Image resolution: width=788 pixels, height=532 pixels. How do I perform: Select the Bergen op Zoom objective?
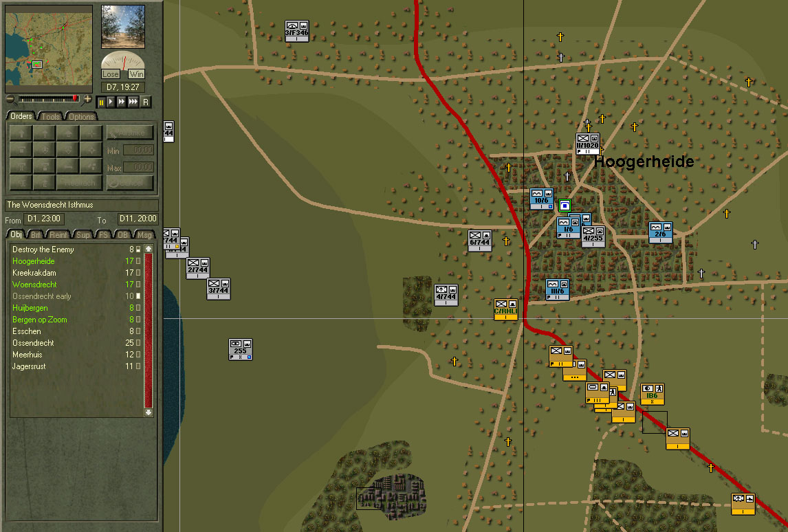(76, 320)
